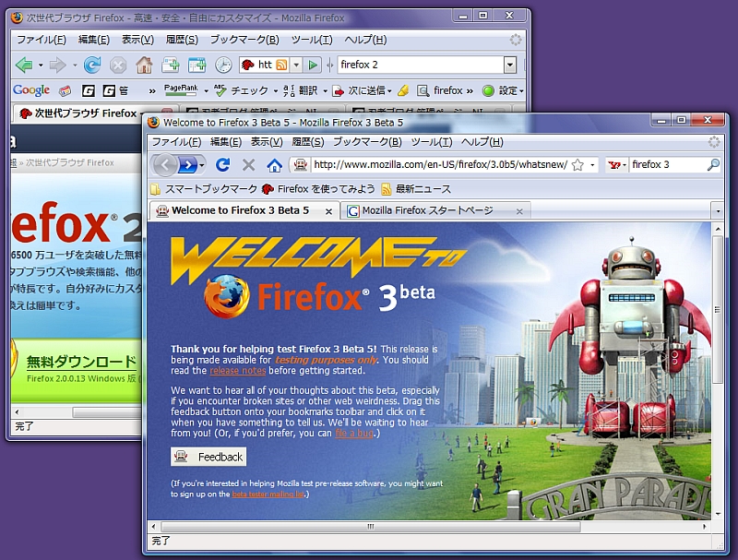This screenshot has width=738, height=560.
Task: Expand the Google toolbar overflow chevron beside 管
Action: coord(151,90)
